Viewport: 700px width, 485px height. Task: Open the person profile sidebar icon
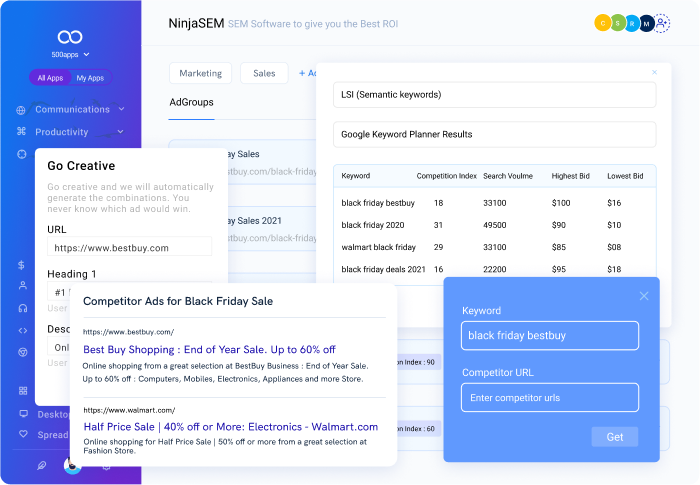(23, 286)
